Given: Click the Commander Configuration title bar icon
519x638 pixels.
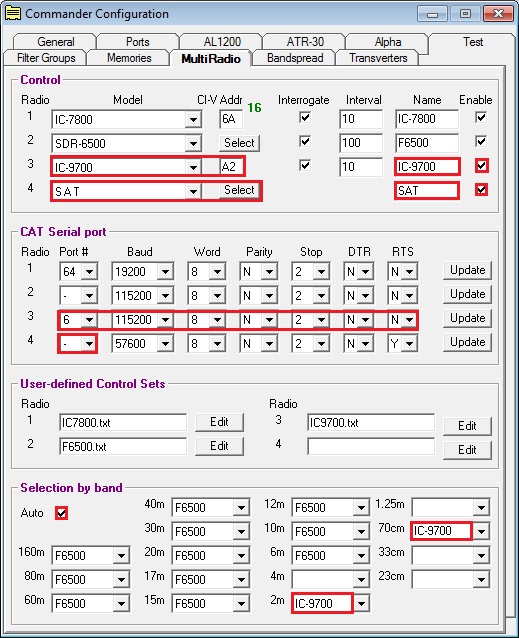Looking at the screenshot, I should pyautogui.click(x=12, y=13).
